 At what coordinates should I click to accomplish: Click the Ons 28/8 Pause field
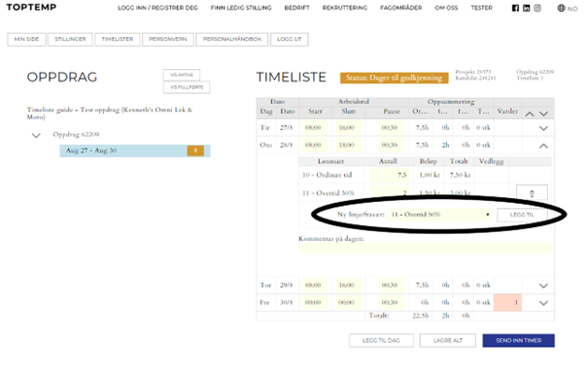391,145
